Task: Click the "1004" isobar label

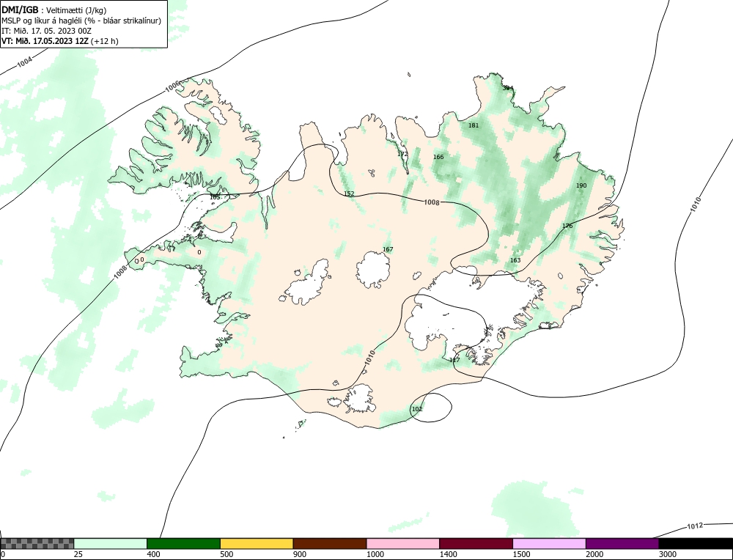Action: click(25, 62)
